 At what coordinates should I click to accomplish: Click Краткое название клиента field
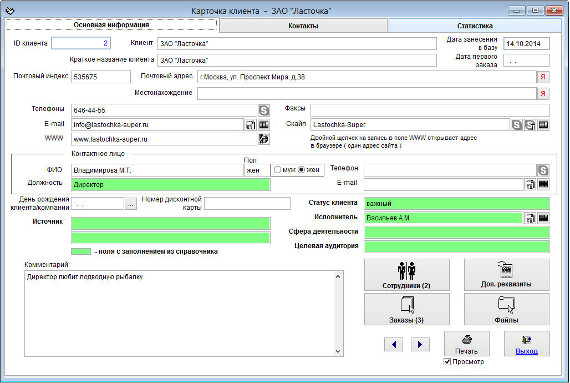(297, 60)
